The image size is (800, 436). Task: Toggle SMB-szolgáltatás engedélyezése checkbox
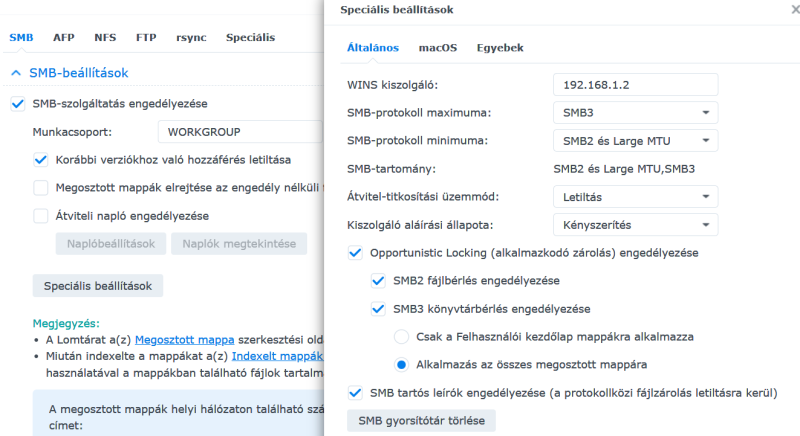tap(17, 104)
